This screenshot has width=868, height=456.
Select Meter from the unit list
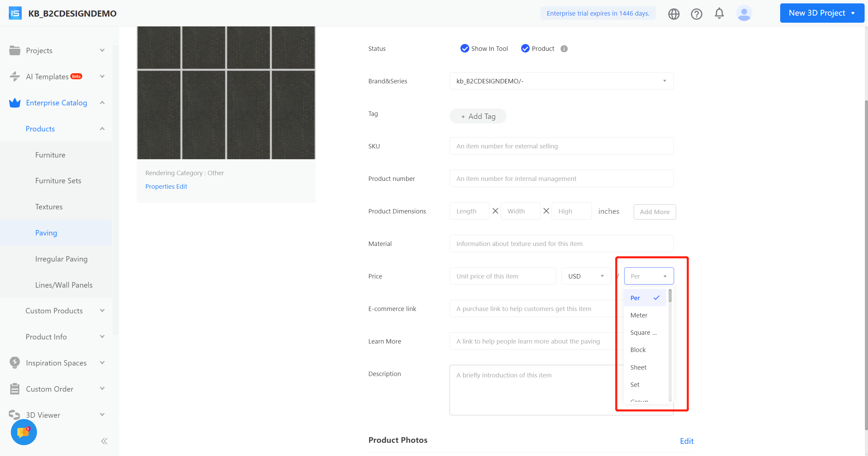[639, 315]
